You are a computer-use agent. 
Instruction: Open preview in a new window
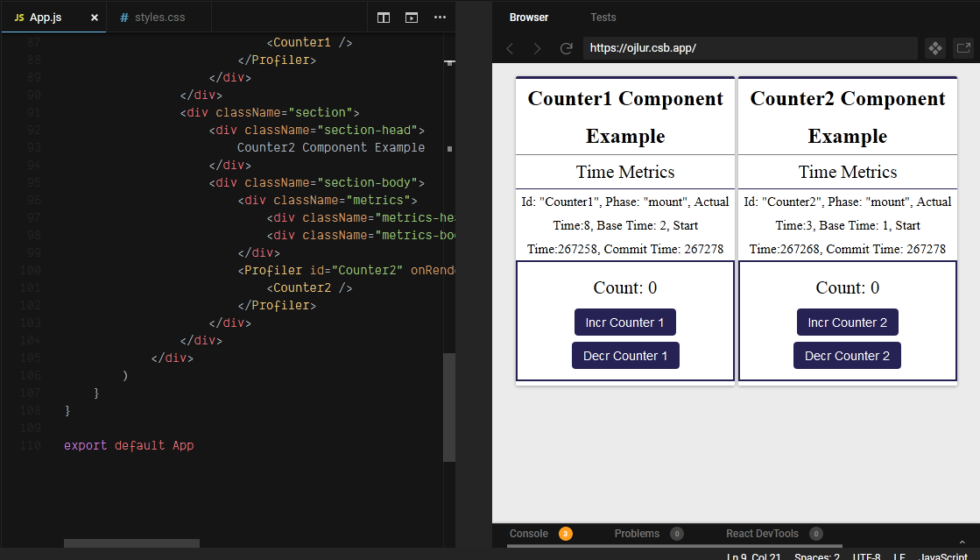pyautogui.click(x=965, y=48)
